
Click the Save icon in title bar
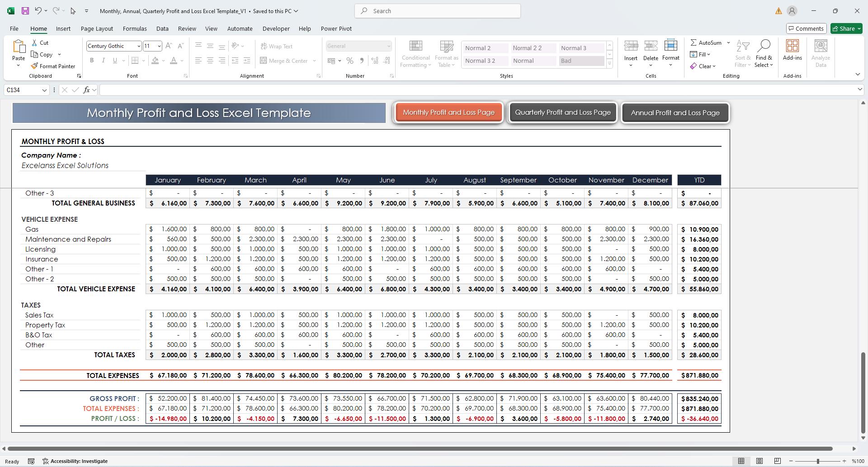pyautogui.click(x=25, y=11)
